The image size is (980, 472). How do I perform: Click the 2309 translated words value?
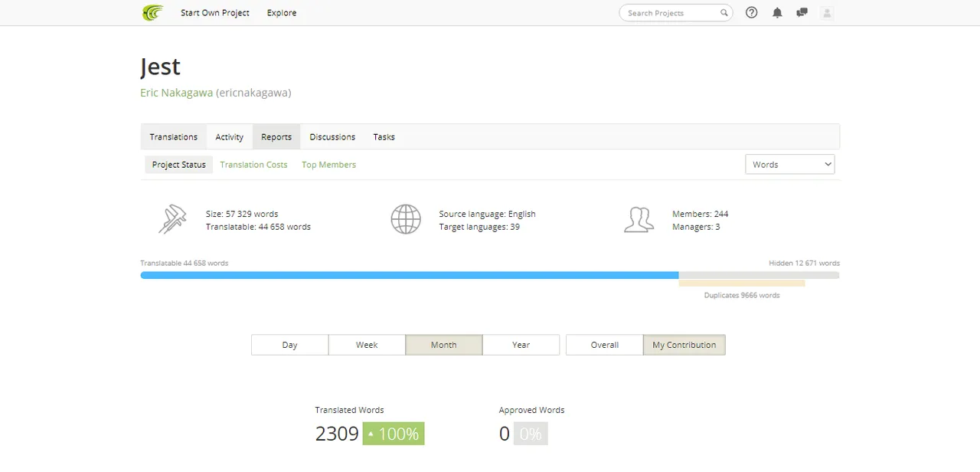[x=337, y=434]
